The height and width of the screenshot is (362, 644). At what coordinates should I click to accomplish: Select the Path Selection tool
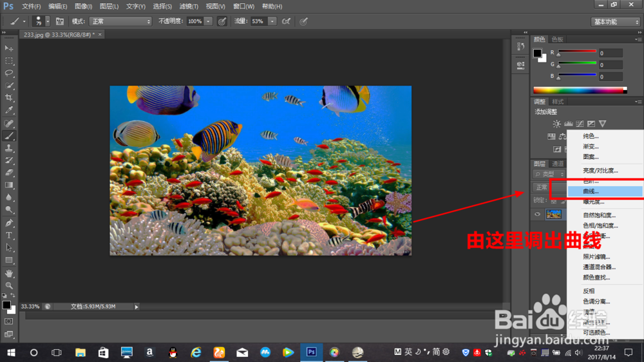pos(8,248)
